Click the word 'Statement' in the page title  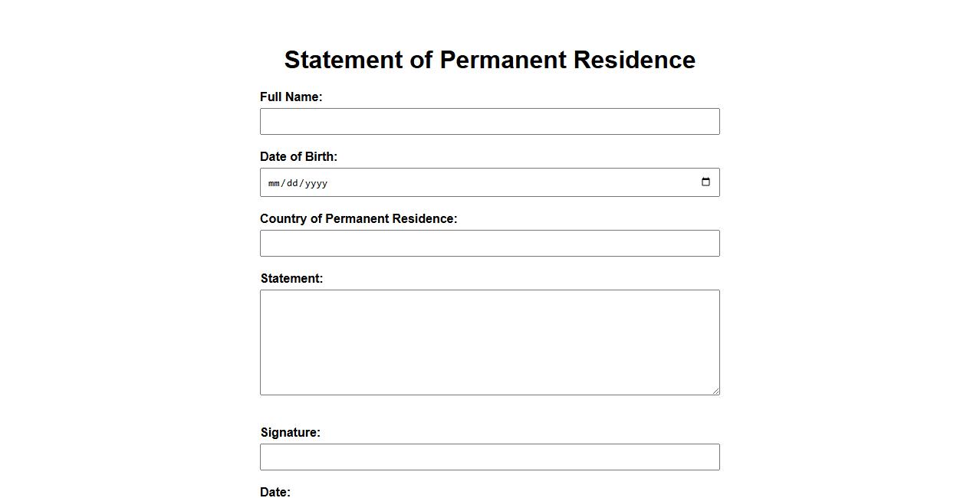coord(343,60)
